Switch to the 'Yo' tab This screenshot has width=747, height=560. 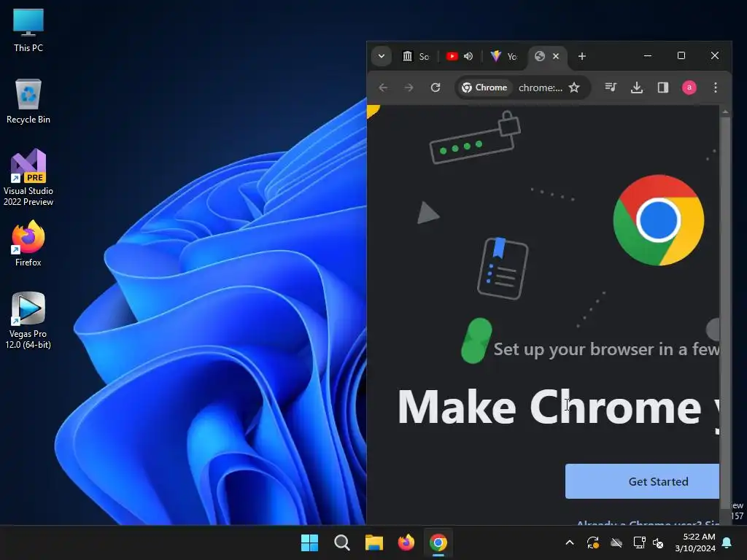coord(503,56)
